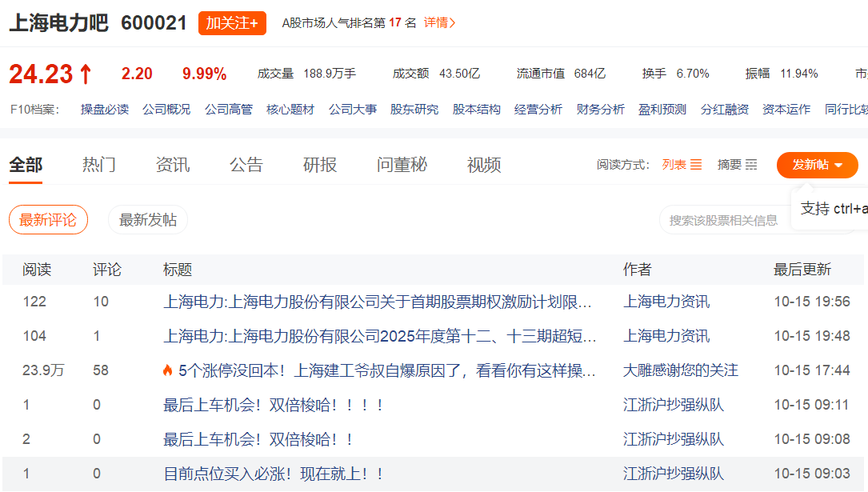Switch to the 全部 tab
The width and height of the screenshot is (868, 492).
pos(26,165)
